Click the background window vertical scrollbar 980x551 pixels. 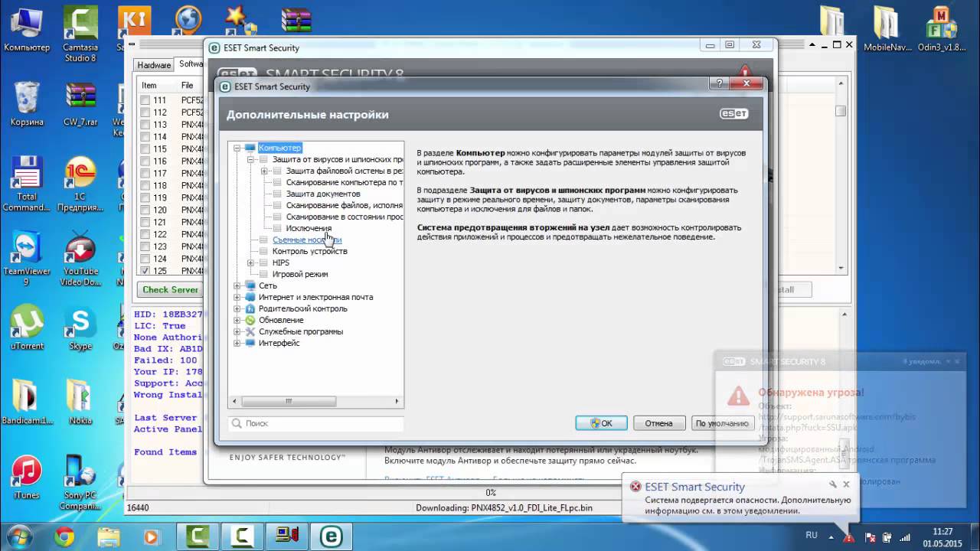coord(841,174)
